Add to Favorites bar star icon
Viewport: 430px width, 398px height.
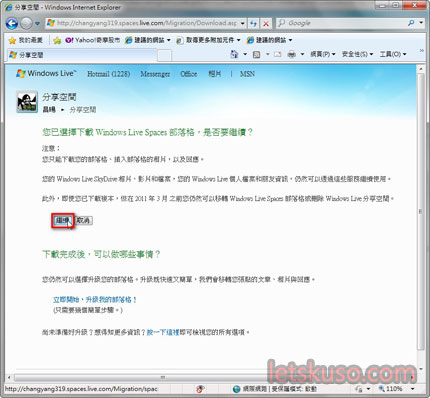pos(57,40)
